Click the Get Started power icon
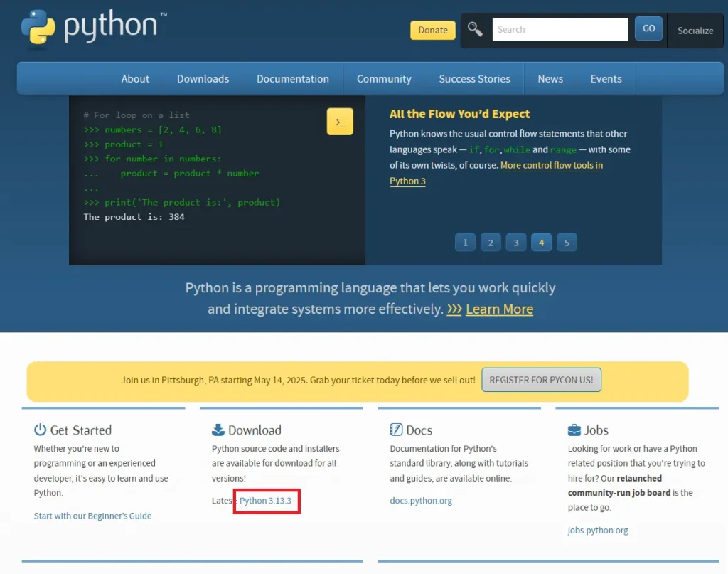This screenshot has width=728, height=574. coord(40,430)
